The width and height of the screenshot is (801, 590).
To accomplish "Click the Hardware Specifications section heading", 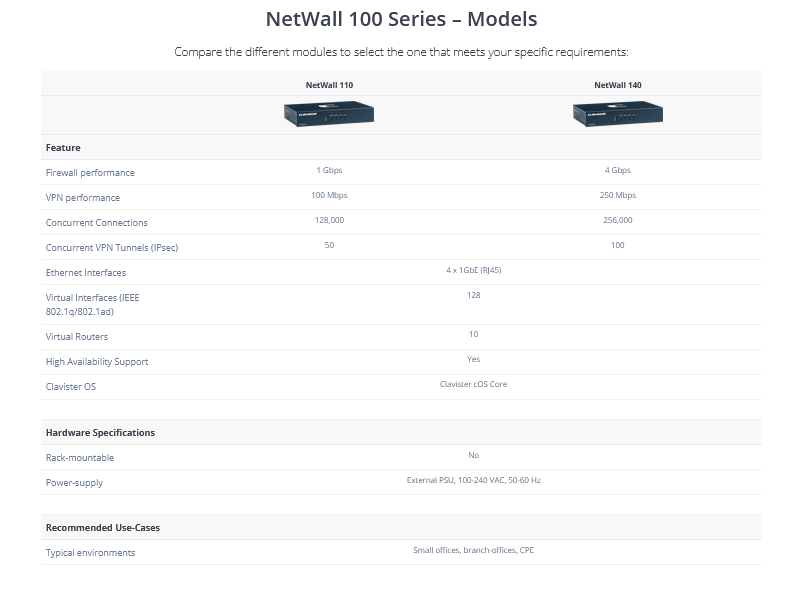I will click(x=100, y=433).
